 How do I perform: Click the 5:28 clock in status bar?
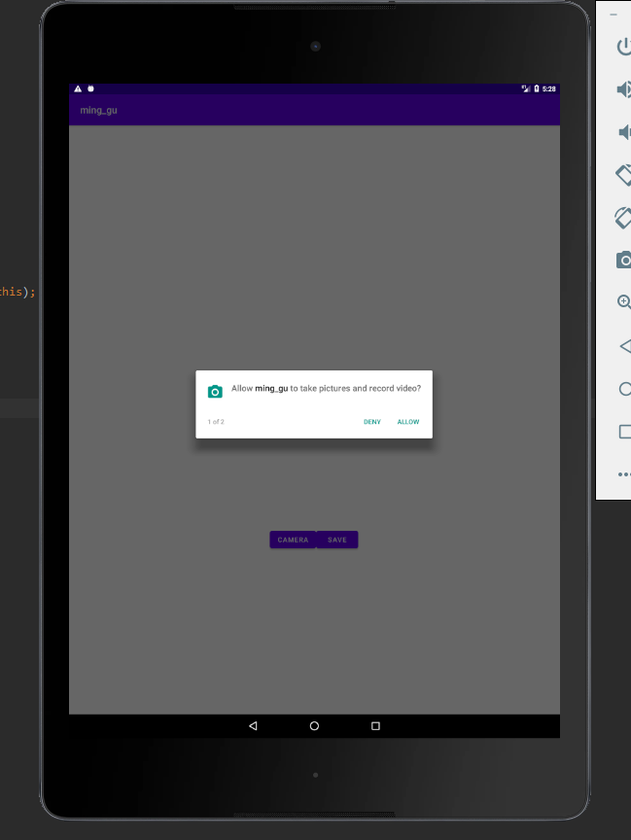coord(549,88)
